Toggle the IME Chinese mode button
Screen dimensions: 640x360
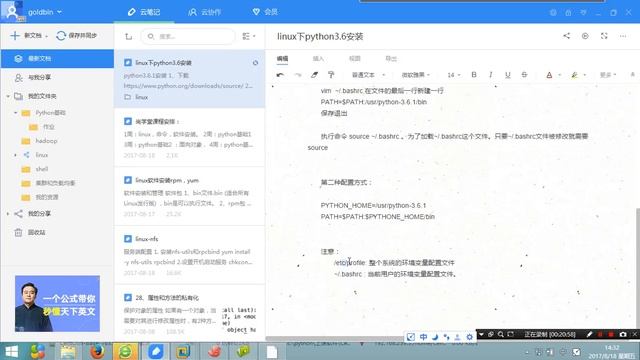click(423, 337)
